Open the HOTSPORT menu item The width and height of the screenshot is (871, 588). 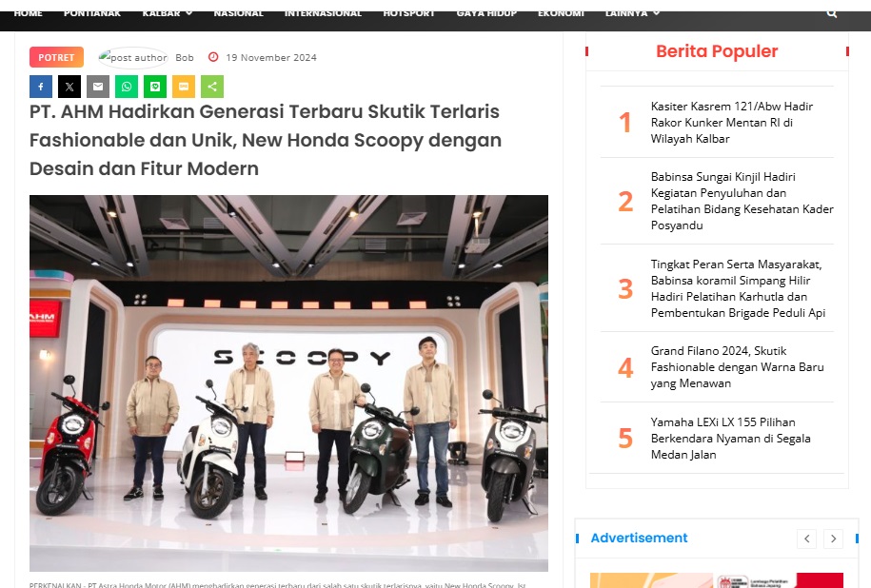point(408,12)
